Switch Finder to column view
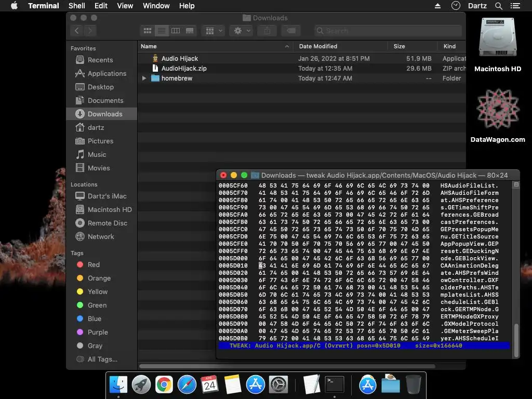532x399 pixels. [x=176, y=31]
